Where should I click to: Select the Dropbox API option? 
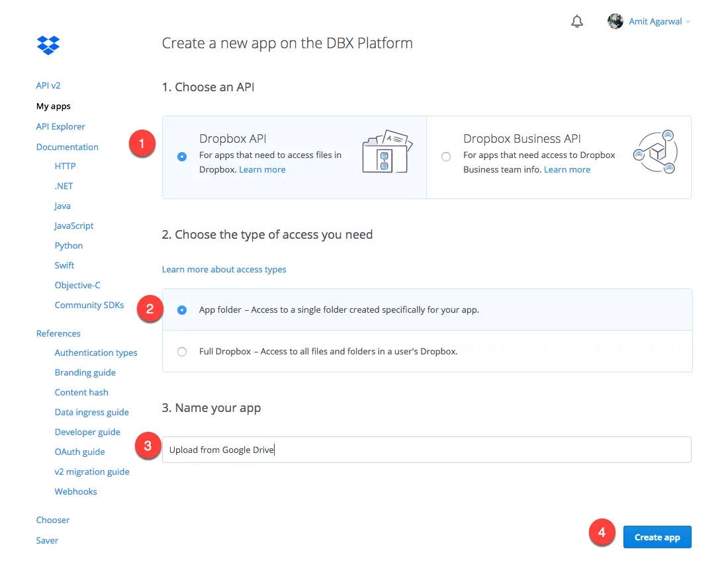click(182, 157)
